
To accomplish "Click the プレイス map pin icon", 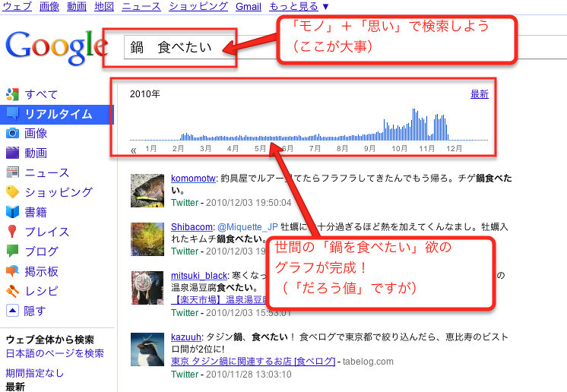I will point(12,232).
